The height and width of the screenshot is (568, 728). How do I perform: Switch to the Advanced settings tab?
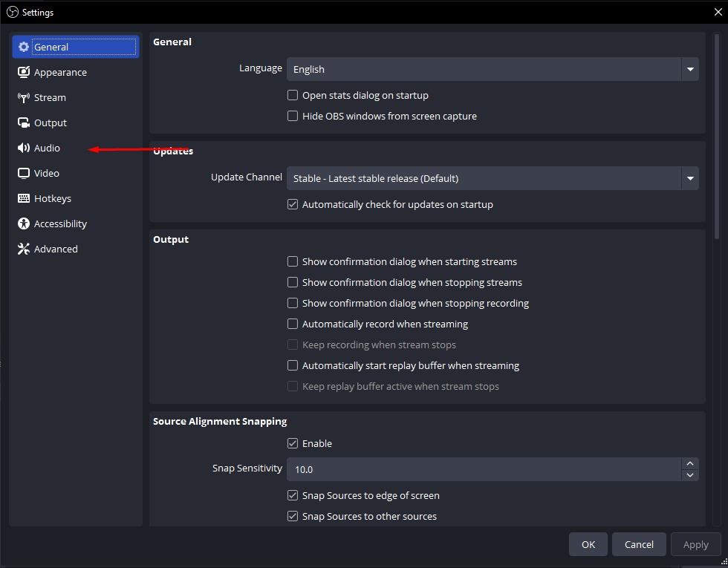[55, 249]
